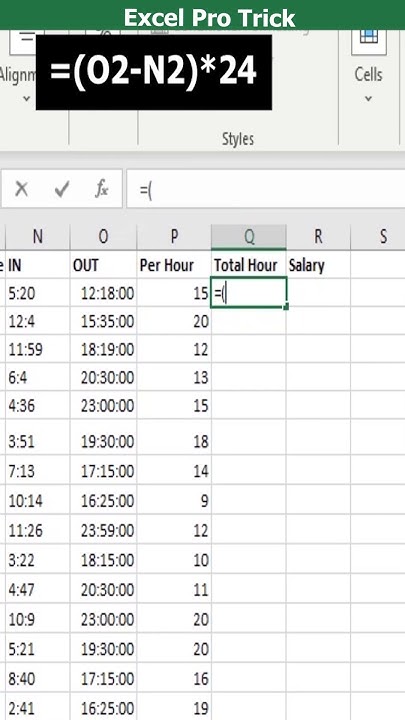Select the IN cell 8:40

tap(38, 679)
